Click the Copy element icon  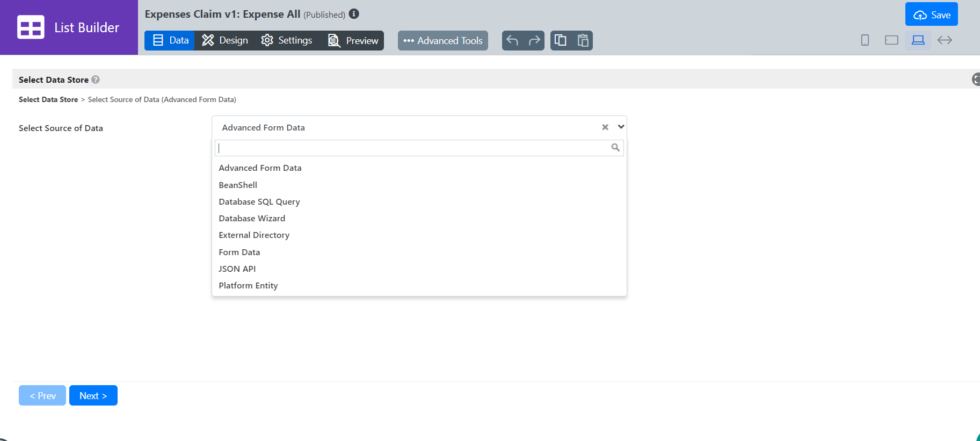pos(561,40)
